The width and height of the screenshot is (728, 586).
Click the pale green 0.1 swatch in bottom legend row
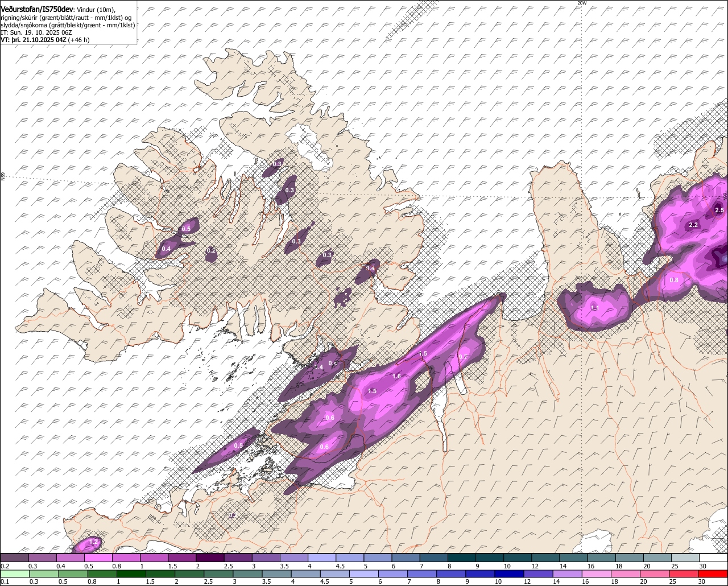(x=14, y=573)
